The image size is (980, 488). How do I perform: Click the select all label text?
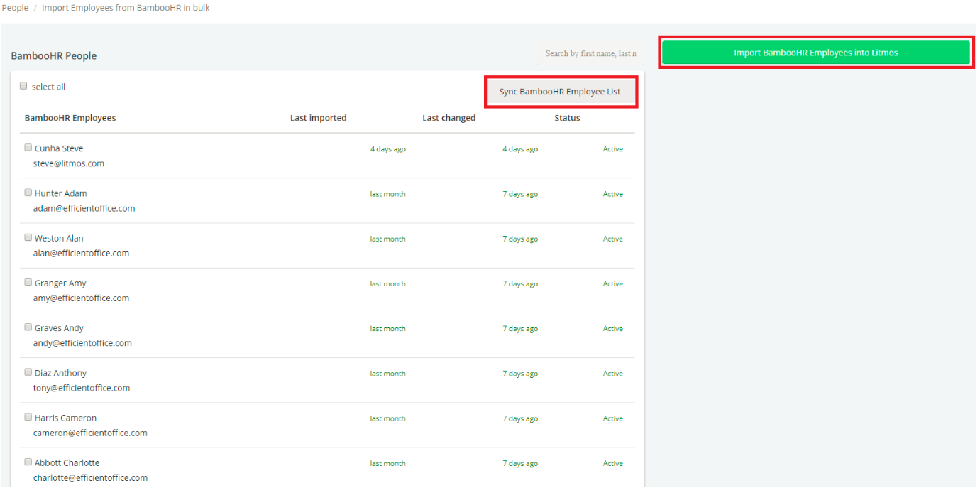tap(48, 87)
